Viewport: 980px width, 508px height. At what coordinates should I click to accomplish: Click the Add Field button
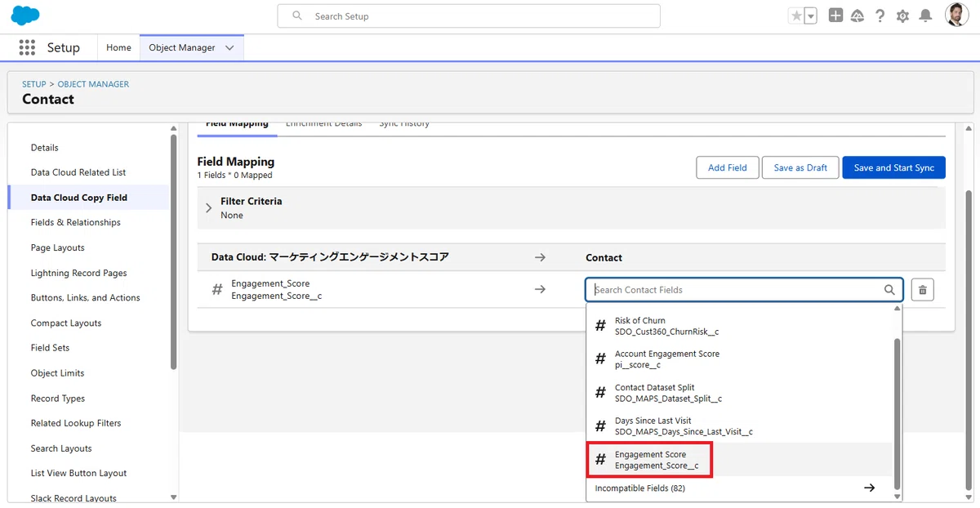[x=728, y=167]
